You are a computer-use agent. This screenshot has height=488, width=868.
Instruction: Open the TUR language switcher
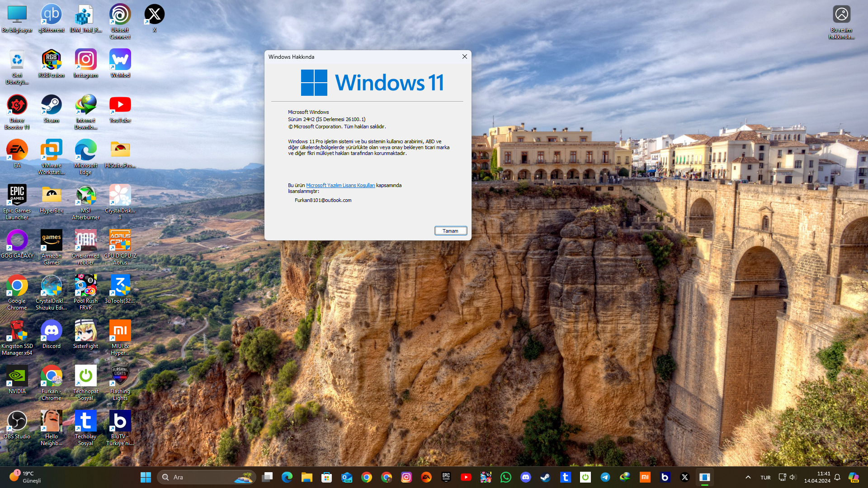point(765,477)
